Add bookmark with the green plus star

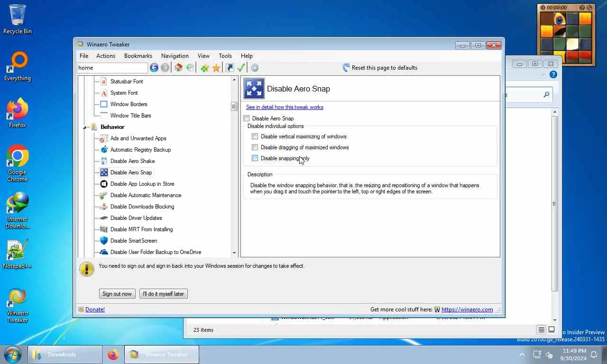coord(205,68)
